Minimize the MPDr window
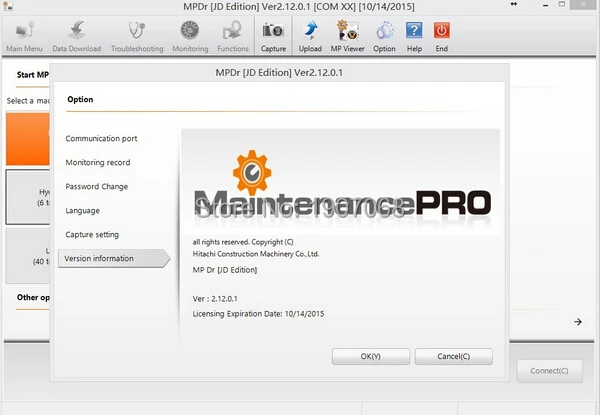The width and height of the screenshot is (600, 415). [x=545, y=5]
